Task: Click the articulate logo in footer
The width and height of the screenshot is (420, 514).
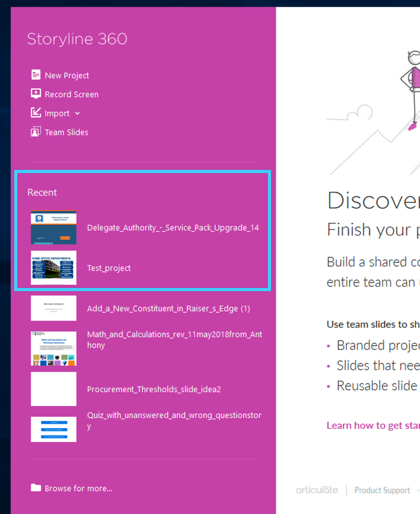Action: 317,490
